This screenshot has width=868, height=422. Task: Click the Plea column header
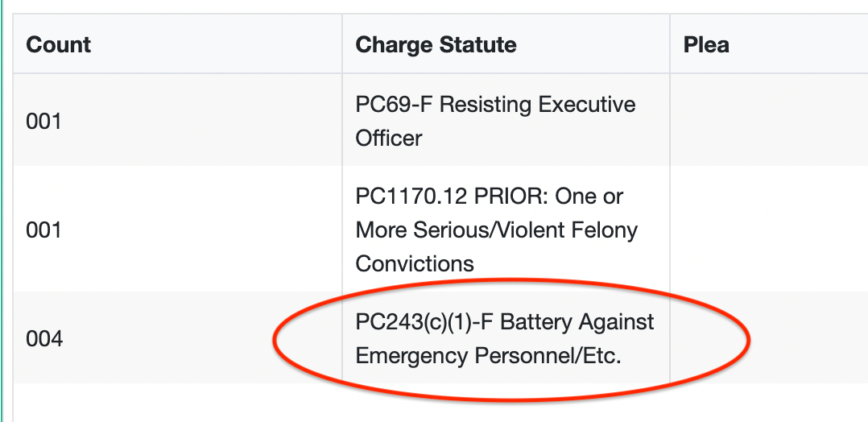click(706, 44)
